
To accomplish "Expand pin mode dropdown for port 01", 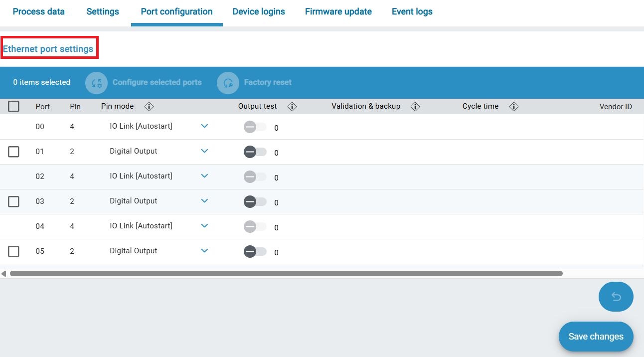I will [x=204, y=151].
